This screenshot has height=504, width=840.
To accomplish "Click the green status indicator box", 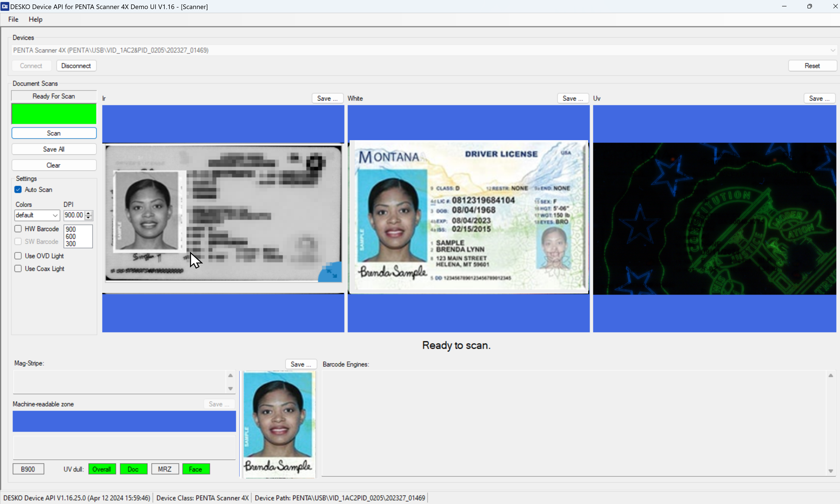I will [54, 114].
